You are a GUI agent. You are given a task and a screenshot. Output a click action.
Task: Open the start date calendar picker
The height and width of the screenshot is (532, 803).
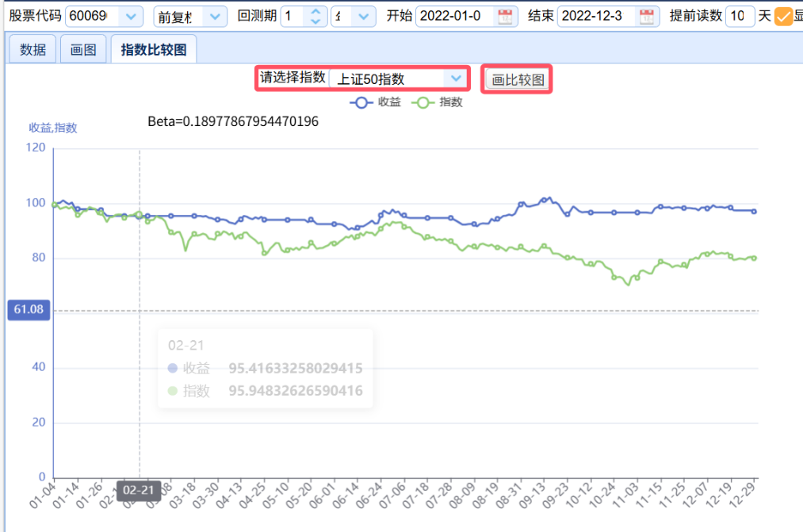[x=505, y=17]
